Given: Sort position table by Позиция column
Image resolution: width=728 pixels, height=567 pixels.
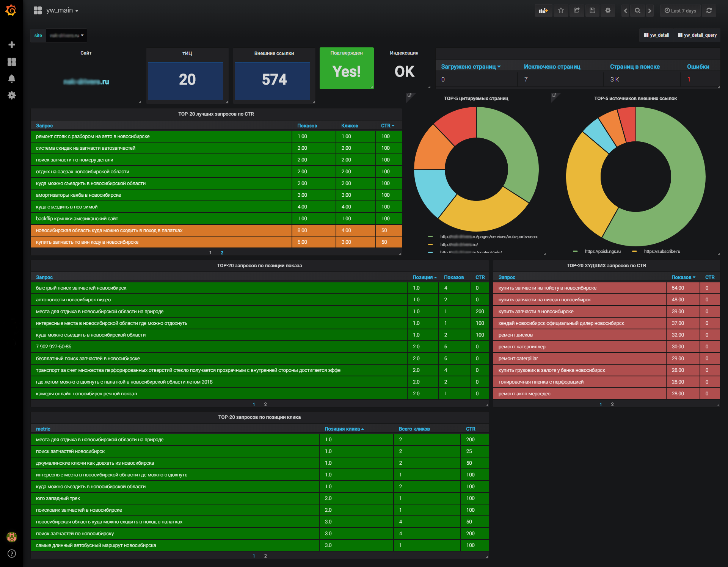Looking at the screenshot, I should pos(424,277).
